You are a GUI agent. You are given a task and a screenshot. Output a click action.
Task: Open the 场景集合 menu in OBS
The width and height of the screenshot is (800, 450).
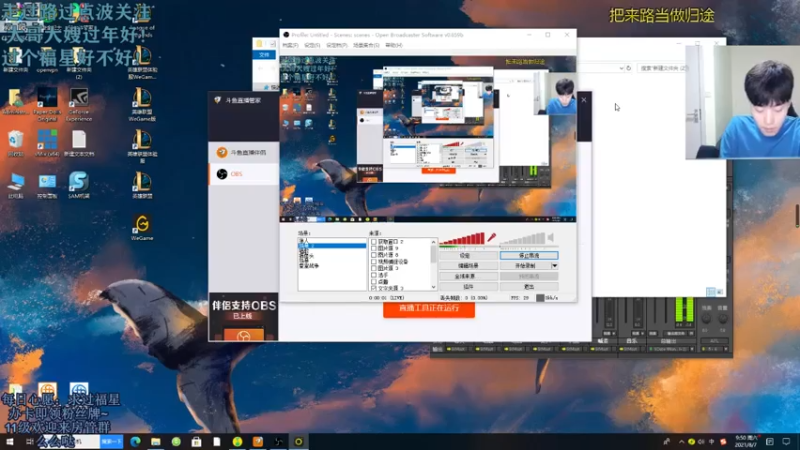click(x=366, y=45)
